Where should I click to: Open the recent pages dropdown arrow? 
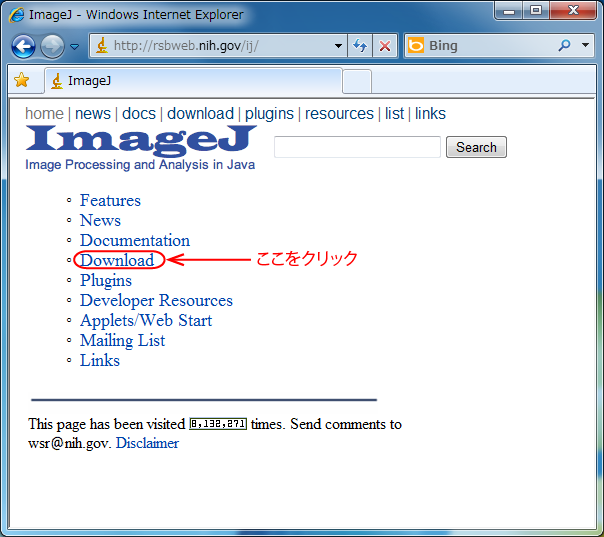tap(75, 47)
